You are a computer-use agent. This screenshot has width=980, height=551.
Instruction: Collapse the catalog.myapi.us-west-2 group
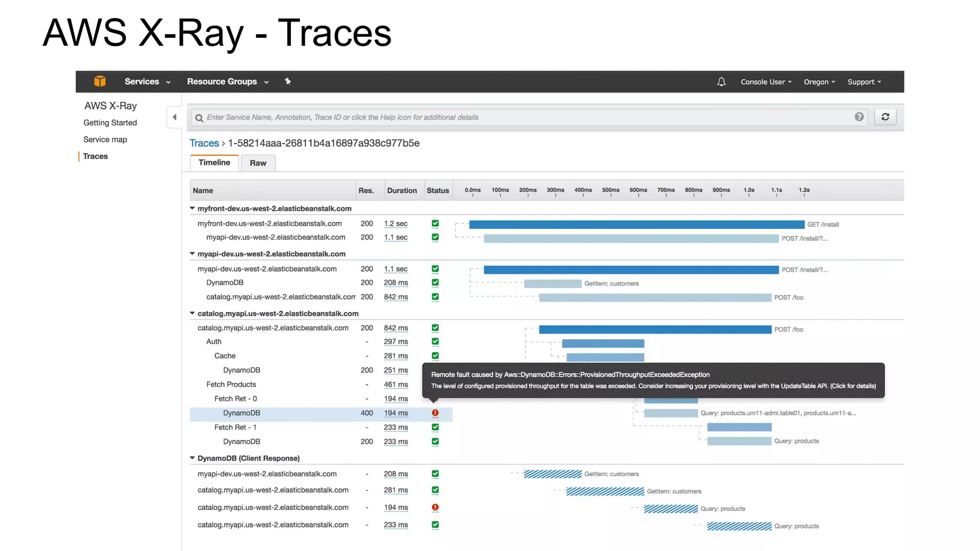click(x=192, y=313)
